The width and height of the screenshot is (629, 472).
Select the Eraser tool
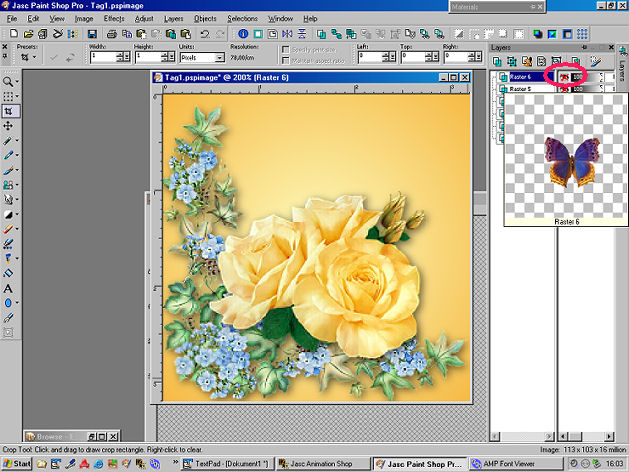(x=8, y=229)
